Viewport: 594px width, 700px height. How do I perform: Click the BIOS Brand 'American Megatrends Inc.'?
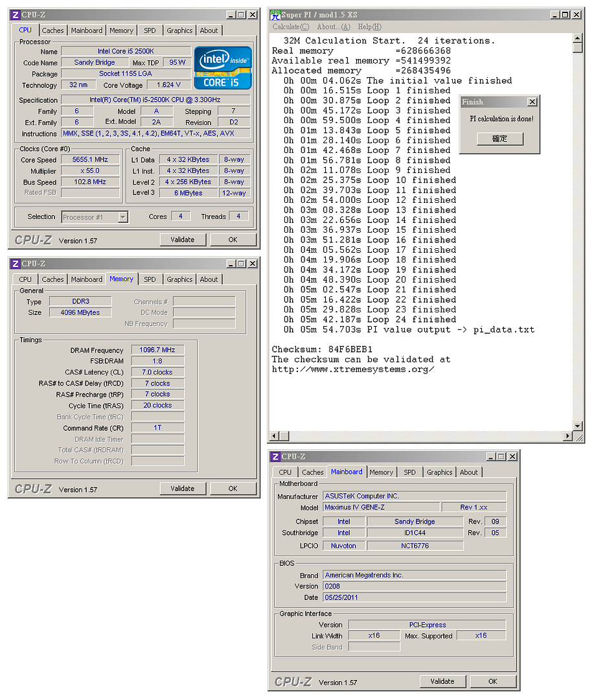415,575
